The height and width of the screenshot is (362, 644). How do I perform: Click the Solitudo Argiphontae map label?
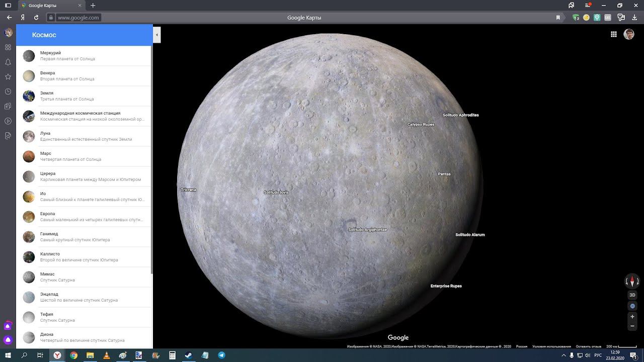pyautogui.click(x=368, y=230)
